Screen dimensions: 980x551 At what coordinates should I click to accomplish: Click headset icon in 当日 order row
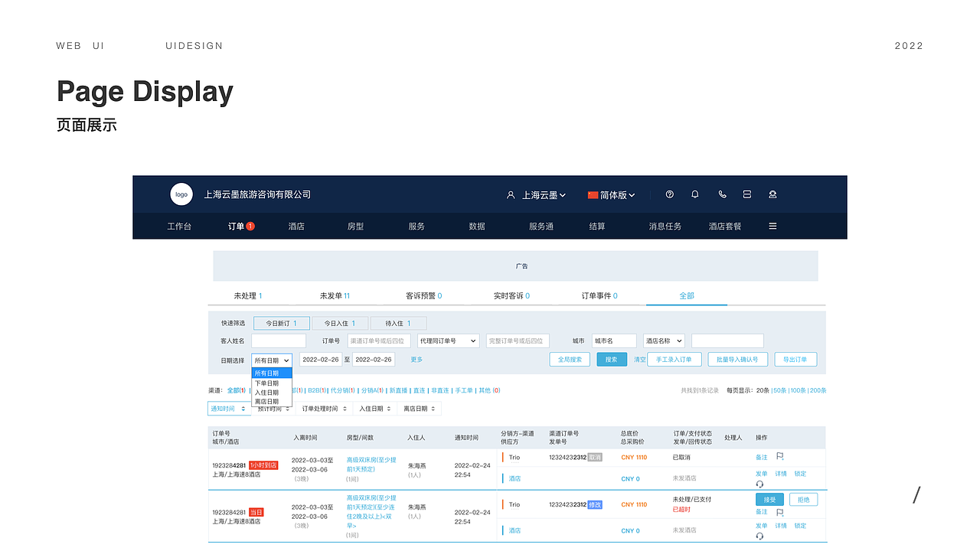759,536
